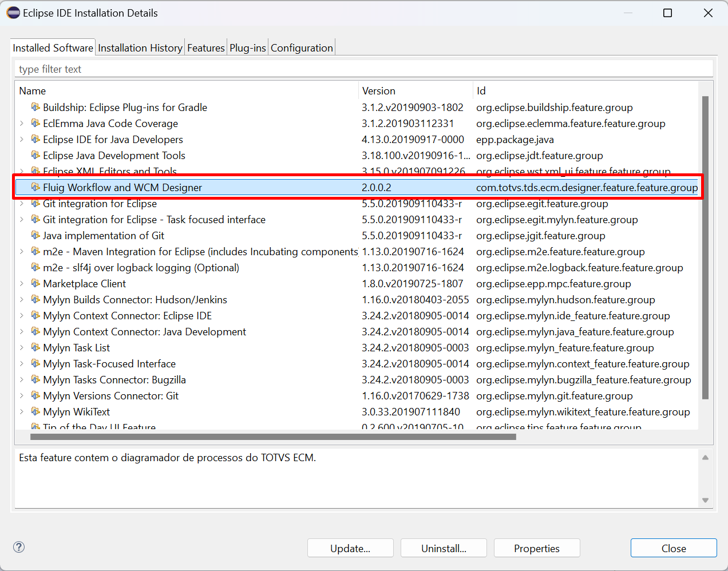The width and height of the screenshot is (728, 571).
Task: Click the Mylyn Tasks Connector: Bugzilla icon
Action: pos(35,379)
